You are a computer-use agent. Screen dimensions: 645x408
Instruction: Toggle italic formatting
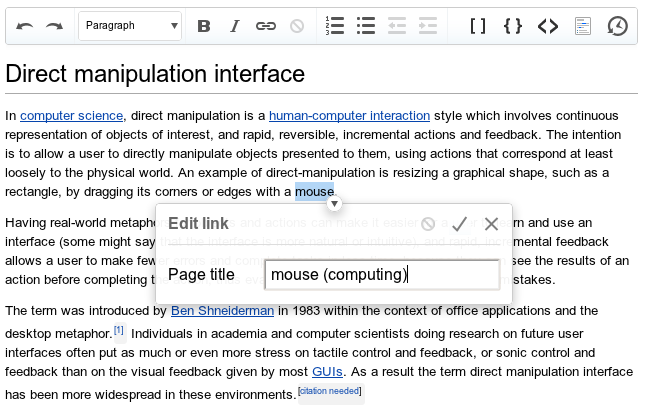[x=235, y=26]
